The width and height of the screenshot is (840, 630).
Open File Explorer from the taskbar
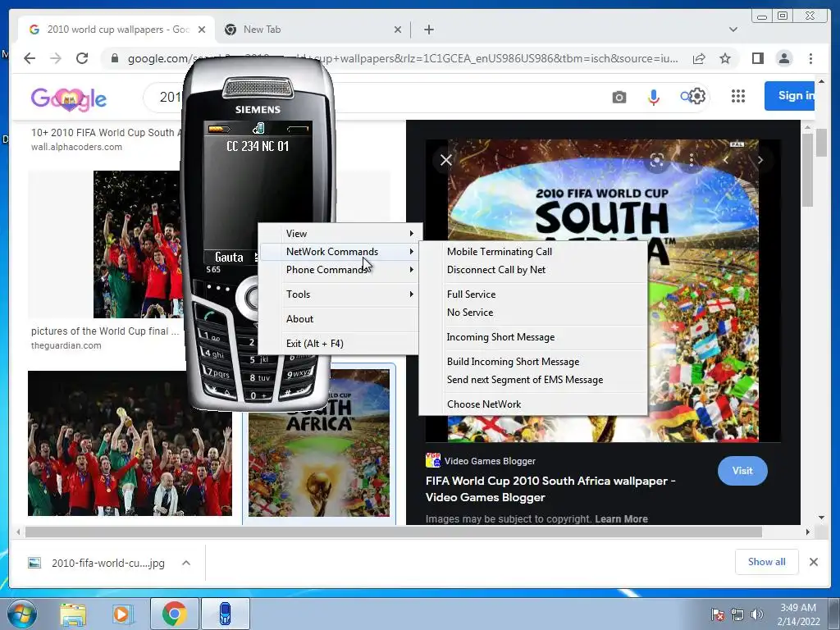coord(73,614)
